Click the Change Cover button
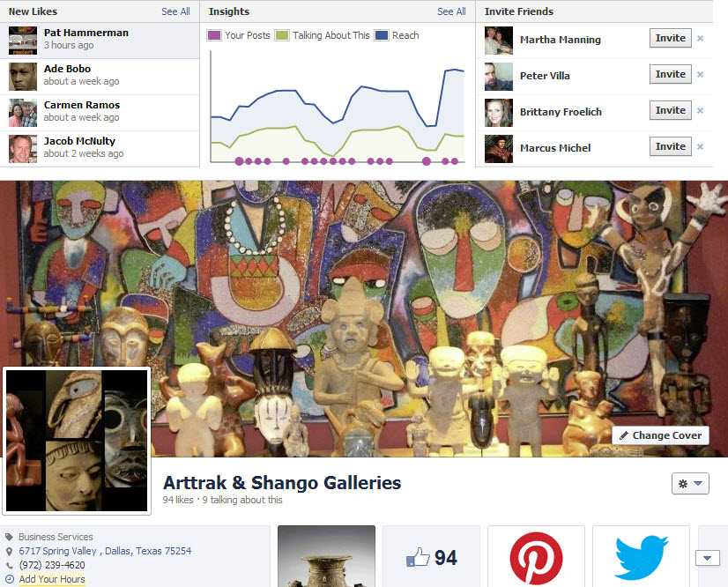This screenshot has height=587, width=728. (660, 435)
